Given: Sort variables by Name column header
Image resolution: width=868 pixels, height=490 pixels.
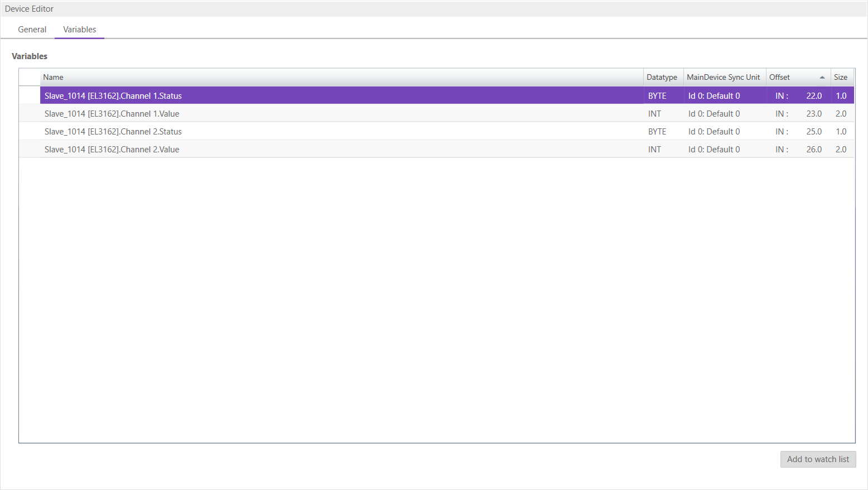Looking at the screenshot, I should 53,78.
